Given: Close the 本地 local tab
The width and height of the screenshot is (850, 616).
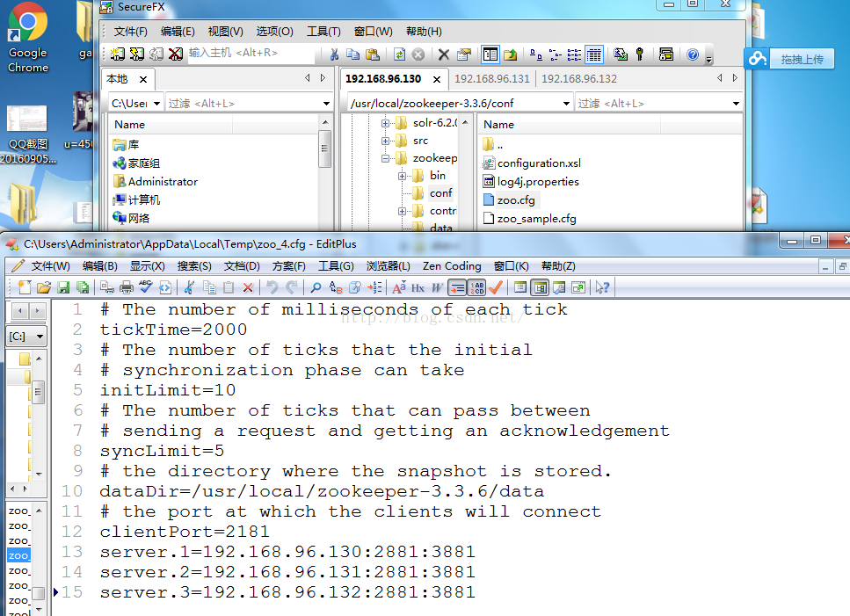Looking at the screenshot, I should [x=143, y=80].
